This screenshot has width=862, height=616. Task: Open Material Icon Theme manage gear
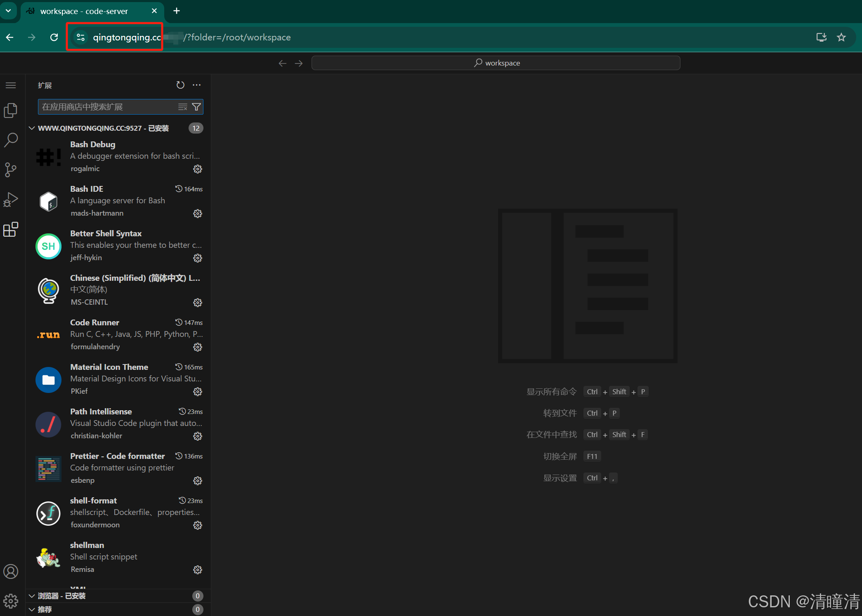click(198, 392)
